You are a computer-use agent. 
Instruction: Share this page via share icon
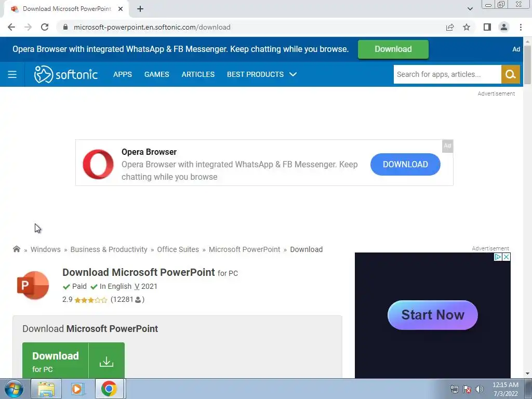click(450, 27)
